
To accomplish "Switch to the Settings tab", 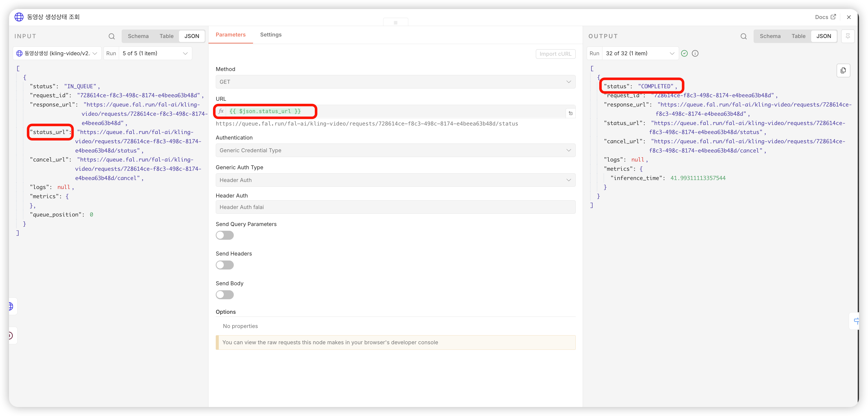I will (271, 35).
